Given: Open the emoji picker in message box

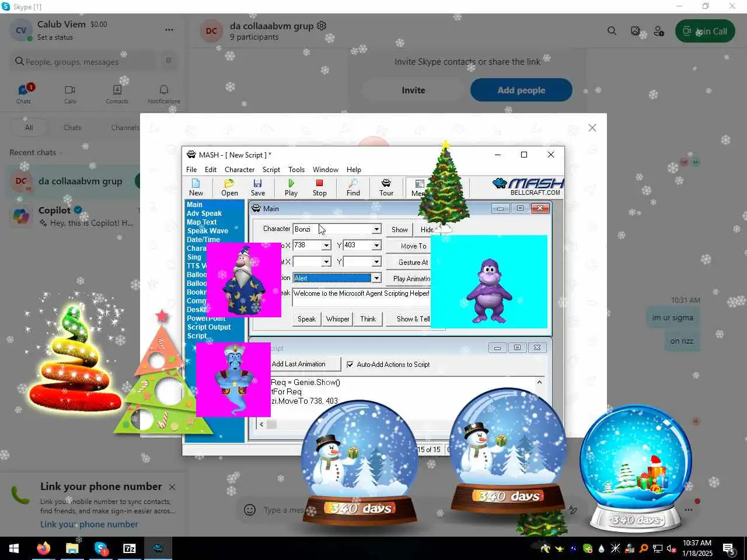Looking at the screenshot, I should 250,510.
